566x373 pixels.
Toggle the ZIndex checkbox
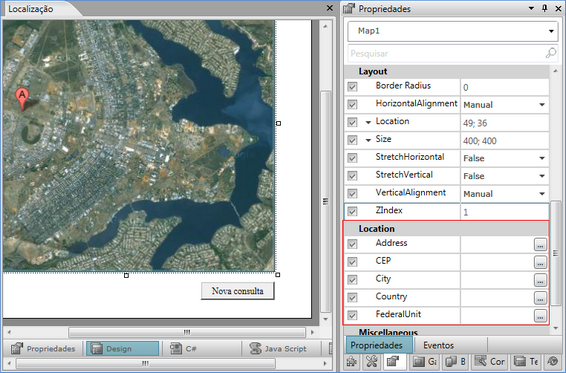pyautogui.click(x=352, y=212)
